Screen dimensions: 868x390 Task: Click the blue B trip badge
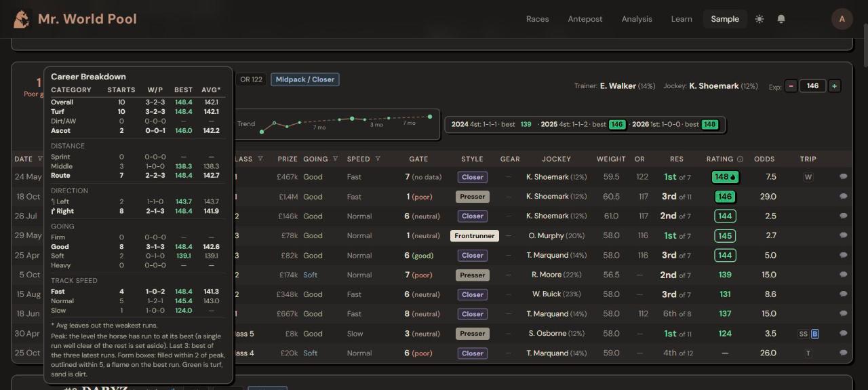tap(815, 334)
